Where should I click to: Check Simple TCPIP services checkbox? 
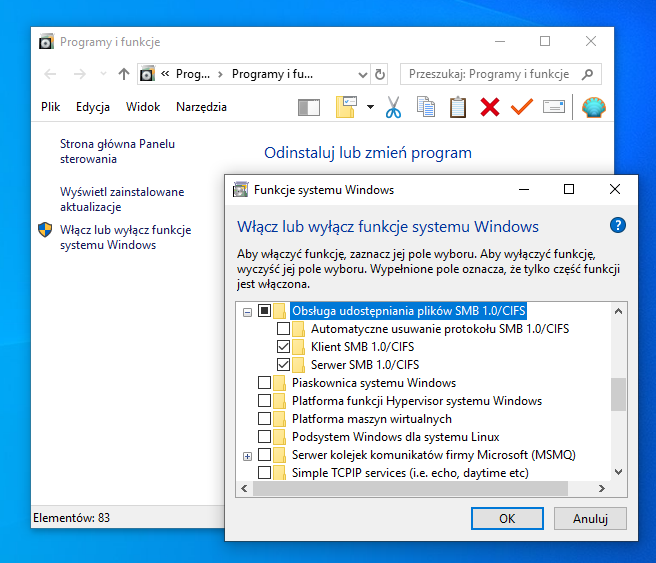264,473
